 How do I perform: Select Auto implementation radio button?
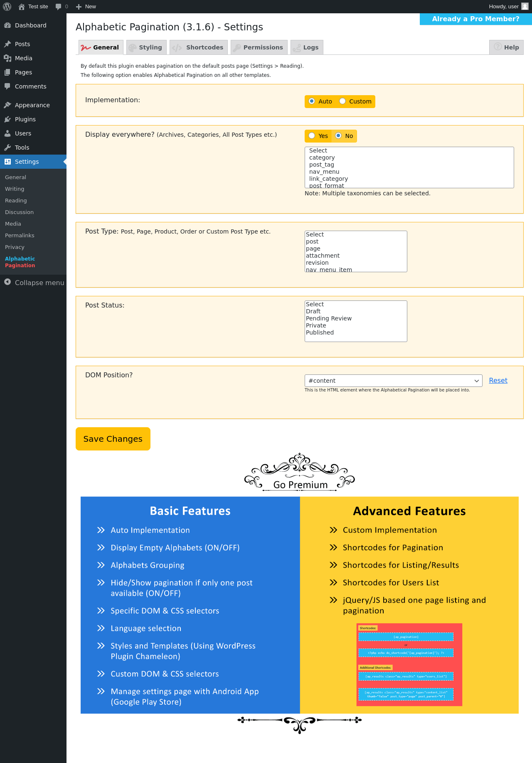[312, 101]
